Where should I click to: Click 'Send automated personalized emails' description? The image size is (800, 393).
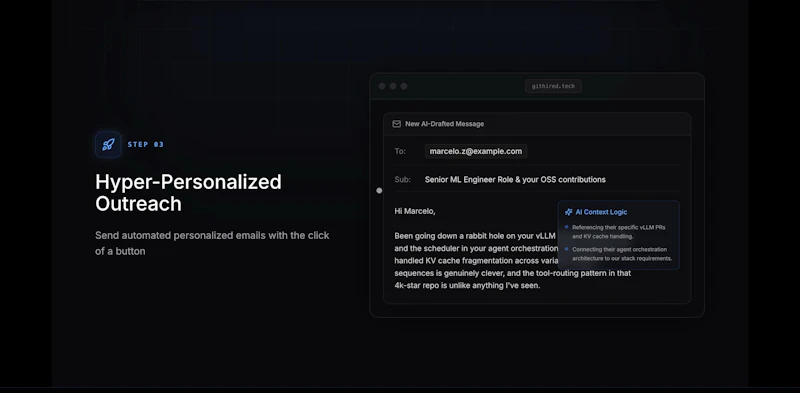pyautogui.click(x=212, y=243)
